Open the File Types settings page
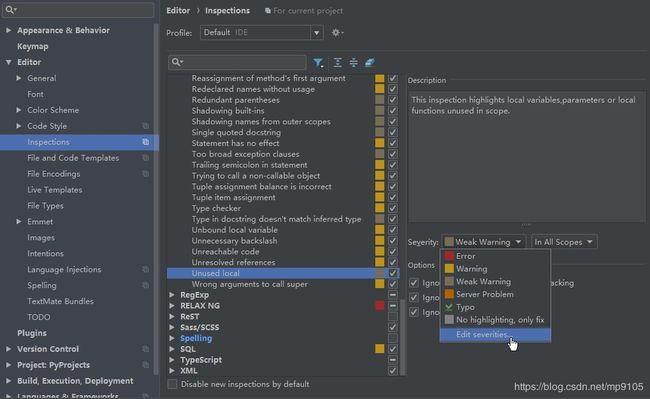The width and height of the screenshot is (650, 399). click(x=45, y=206)
